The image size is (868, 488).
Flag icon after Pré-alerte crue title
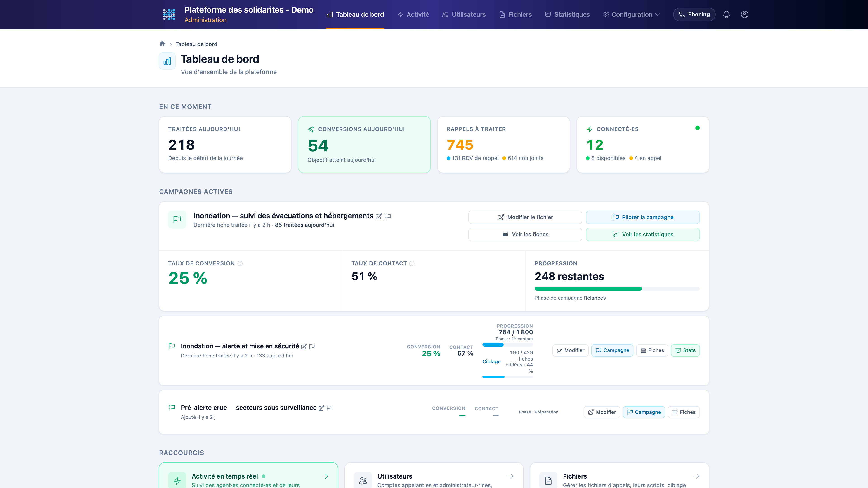(x=330, y=408)
